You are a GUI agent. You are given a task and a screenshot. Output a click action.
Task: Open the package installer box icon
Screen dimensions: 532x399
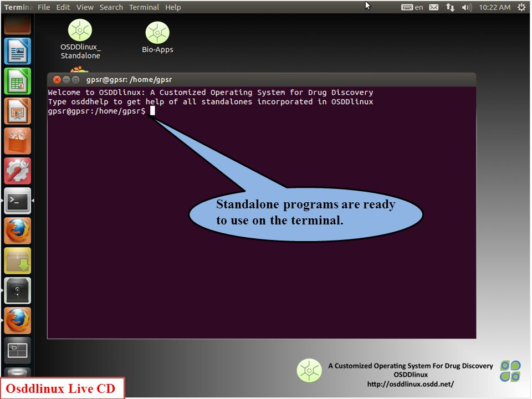[18, 260]
